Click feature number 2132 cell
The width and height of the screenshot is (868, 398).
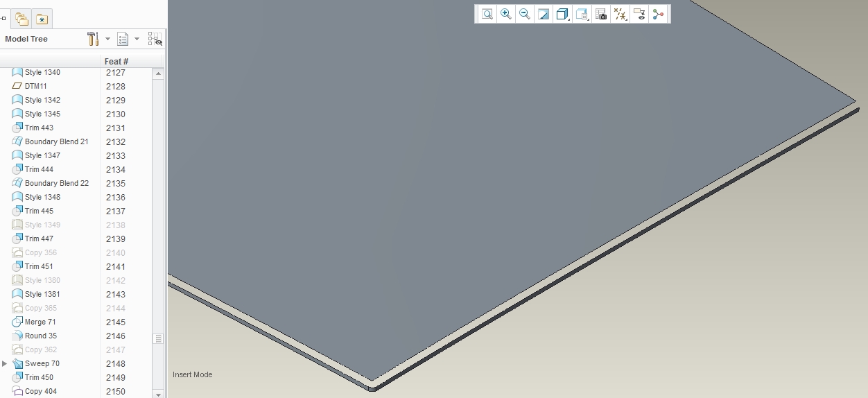[x=116, y=141]
